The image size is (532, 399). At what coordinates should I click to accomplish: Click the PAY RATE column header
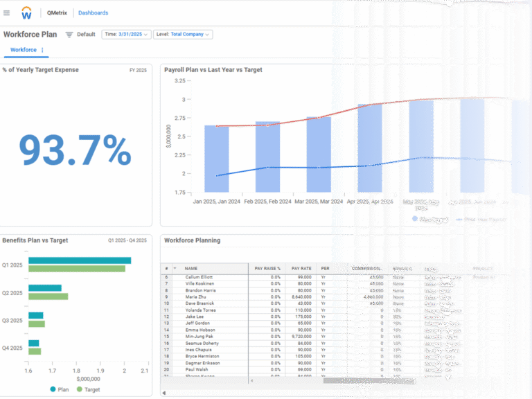tap(301, 268)
